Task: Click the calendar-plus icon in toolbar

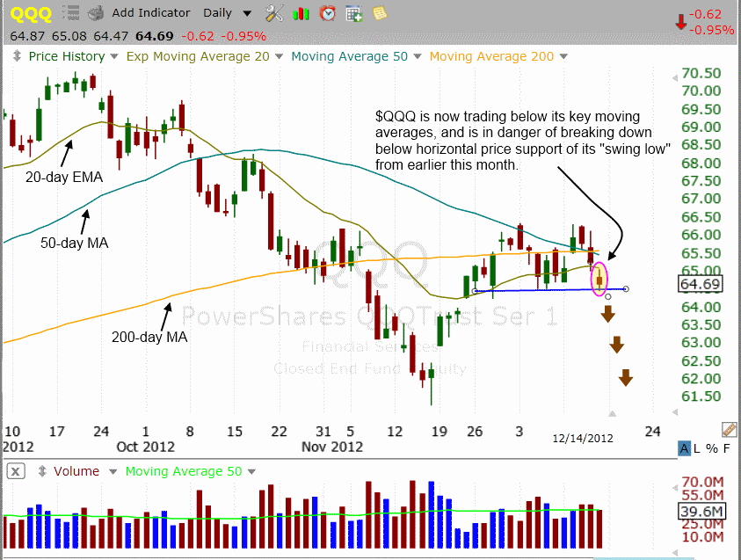Action: tap(354, 13)
